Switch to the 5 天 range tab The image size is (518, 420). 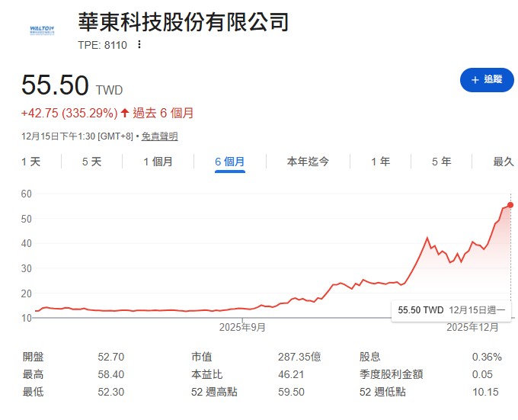pyautogui.click(x=91, y=162)
